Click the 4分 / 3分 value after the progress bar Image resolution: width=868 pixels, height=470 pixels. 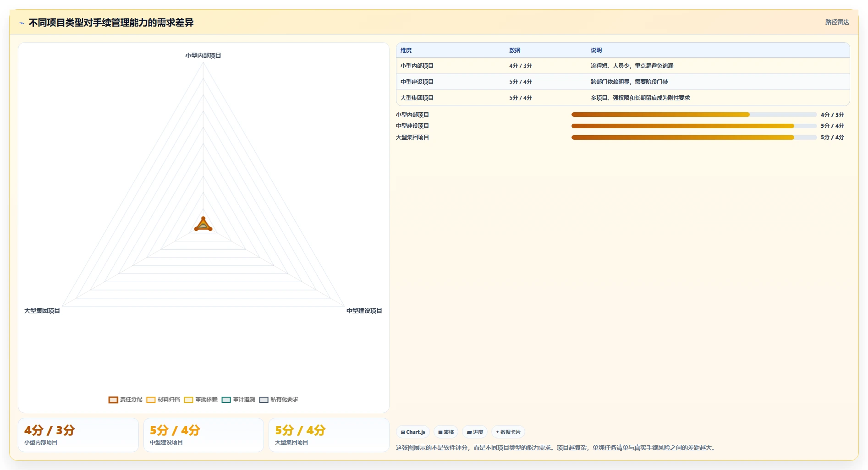click(x=832, y=115)
